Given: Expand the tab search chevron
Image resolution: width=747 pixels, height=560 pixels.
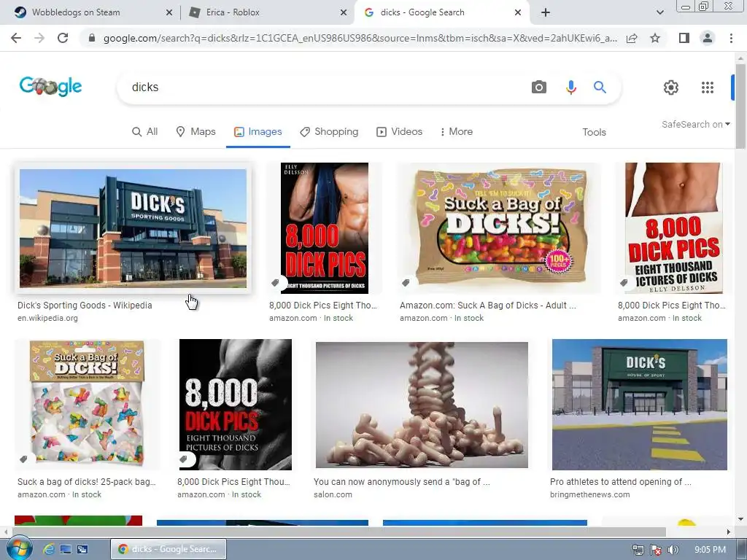Looking at the screenshot, I should coord(659,12).
